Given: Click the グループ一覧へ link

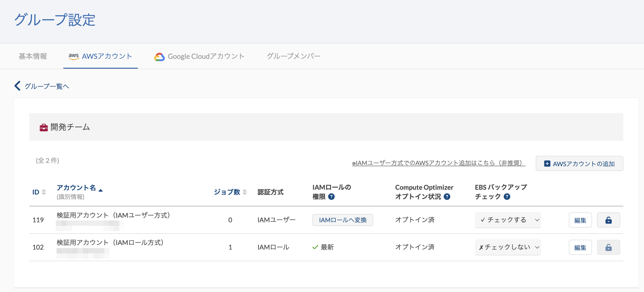Looking at the screenshot, I should pos(47,86).
